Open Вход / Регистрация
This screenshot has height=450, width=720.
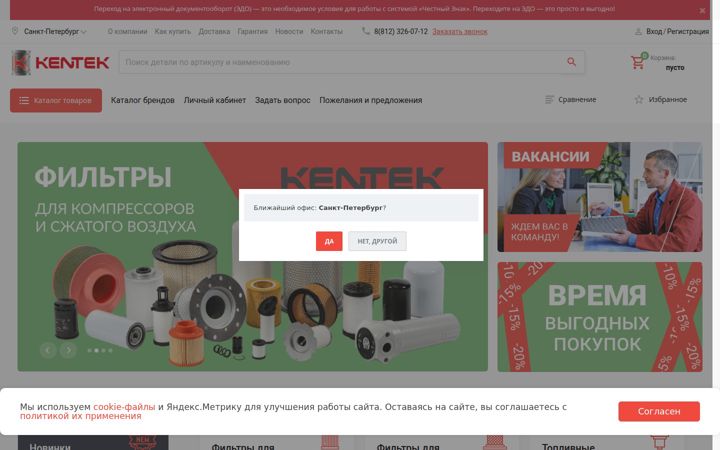[x=677, y=32]
